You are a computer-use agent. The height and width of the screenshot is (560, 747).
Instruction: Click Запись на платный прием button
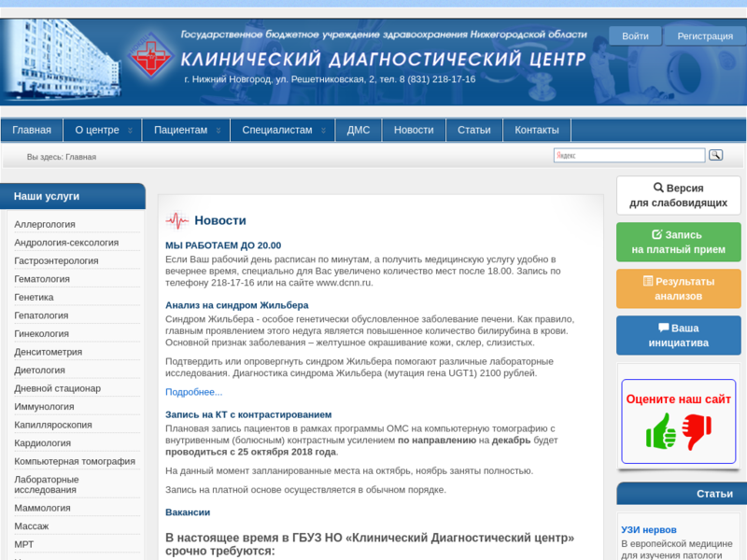pyautogui.click(x=679, y=242)
